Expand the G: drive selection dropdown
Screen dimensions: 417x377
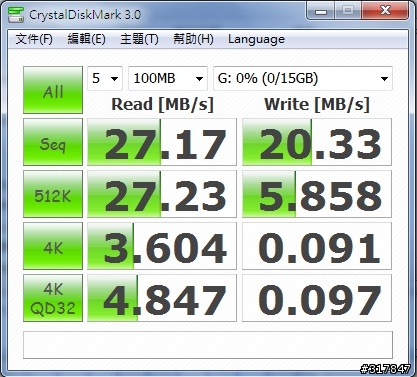coord(303,79)
